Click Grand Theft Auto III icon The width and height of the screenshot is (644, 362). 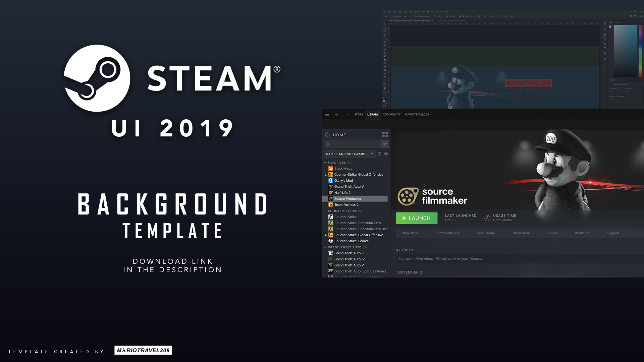(330, 253)
